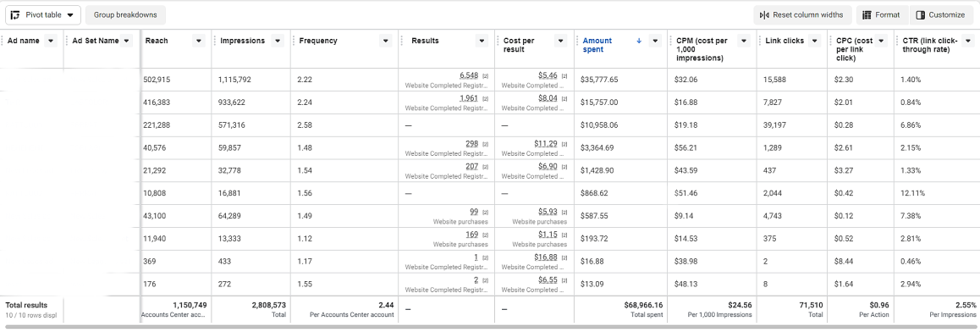Screen dimensions: 980x332
Task: Click the attribution icon beside 99 purchases
Action: pyautogui.click(x=485, y=213)
